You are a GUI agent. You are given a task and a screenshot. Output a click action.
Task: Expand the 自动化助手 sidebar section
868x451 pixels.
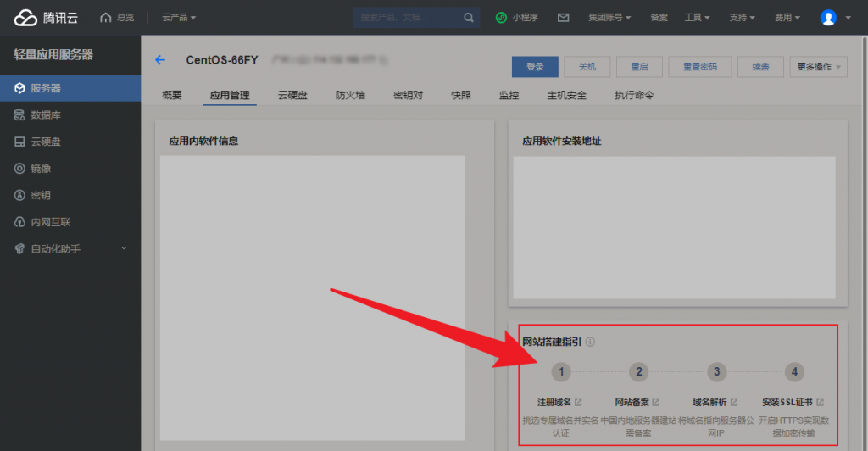coord(70,248)
